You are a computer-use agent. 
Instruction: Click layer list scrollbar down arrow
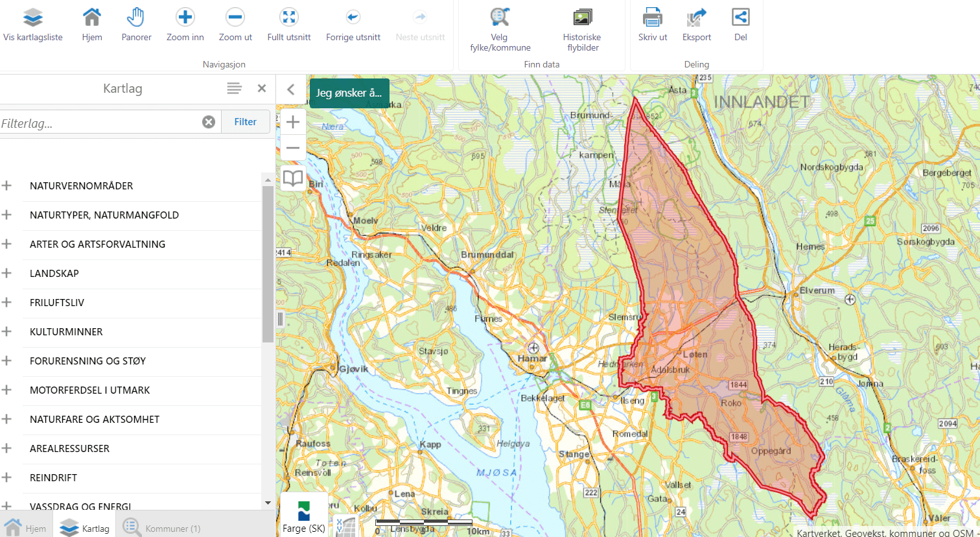tap(268, 503)
